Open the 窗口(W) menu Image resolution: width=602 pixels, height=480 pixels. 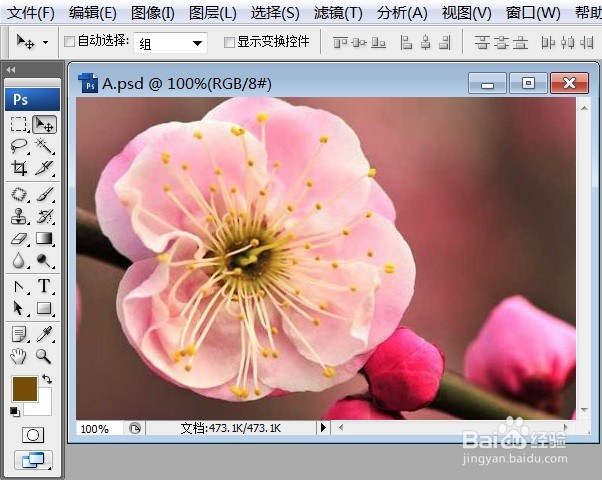click(533, 13)
